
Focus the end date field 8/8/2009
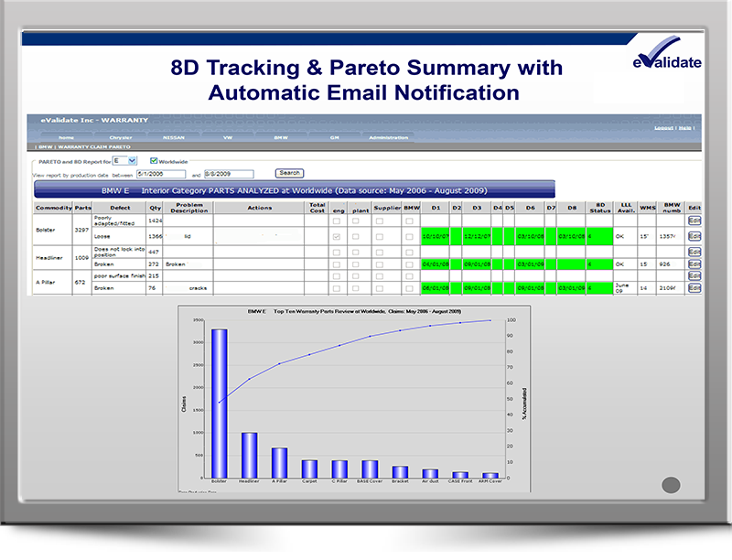click(229, 174)
